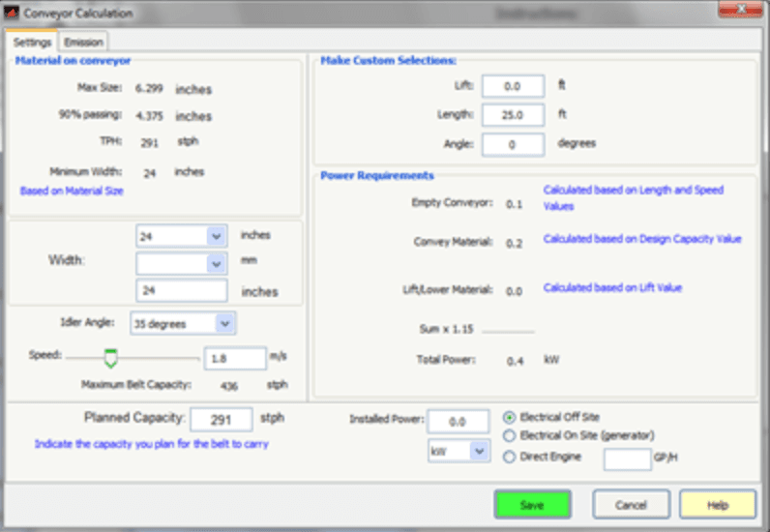Click the Planned Capacity field
Image resolution: width=770 pixels, height=532 pixels.
[x=221, y=419]
